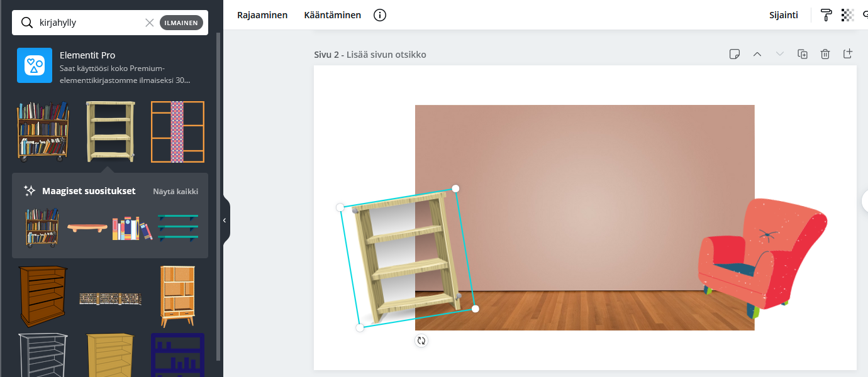Open the Kääntäminen flip menu
Screen dimensions: 868x377
click(332, 15)
